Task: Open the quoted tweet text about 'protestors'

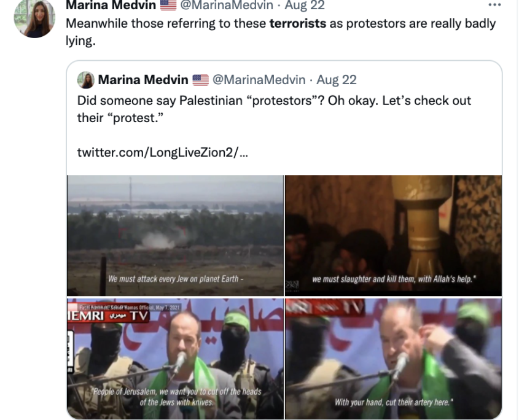Action: (274, 109)
